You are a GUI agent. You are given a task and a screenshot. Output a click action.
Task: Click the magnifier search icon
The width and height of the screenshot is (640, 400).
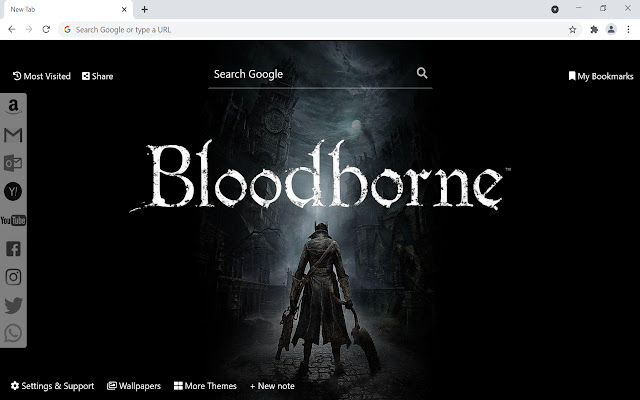click(x=422, y=73)
